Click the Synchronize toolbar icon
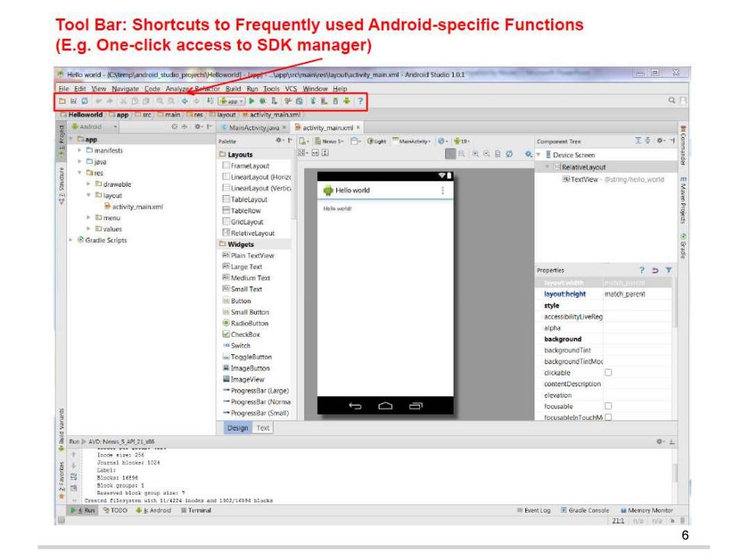 85,101
